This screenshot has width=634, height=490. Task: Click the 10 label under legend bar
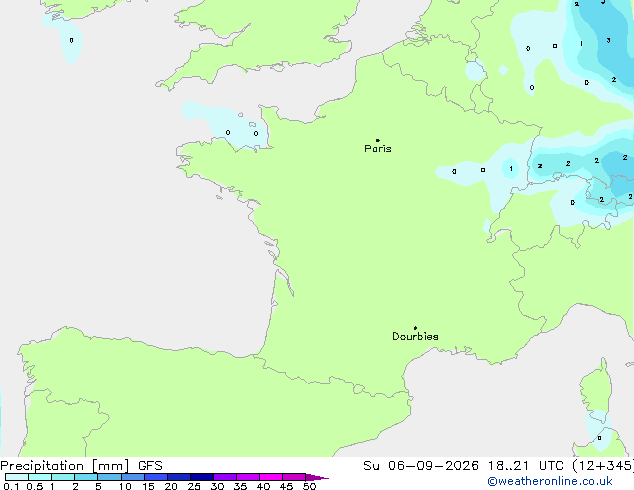125,486
